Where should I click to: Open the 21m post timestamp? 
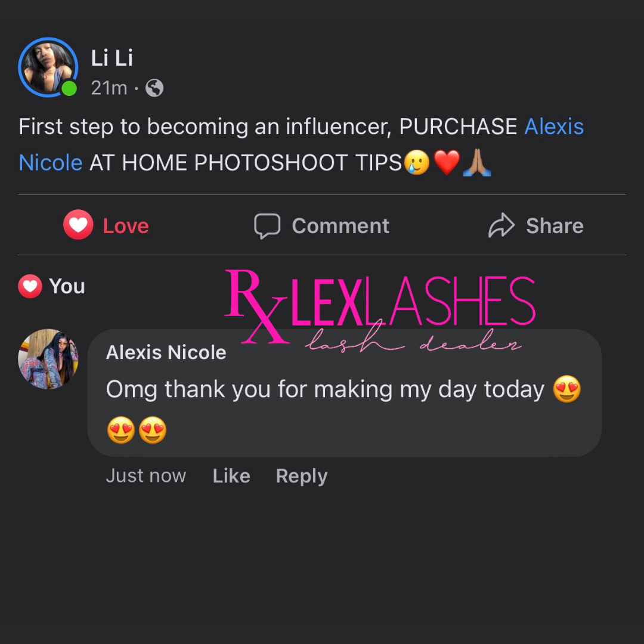coord(109,88)
